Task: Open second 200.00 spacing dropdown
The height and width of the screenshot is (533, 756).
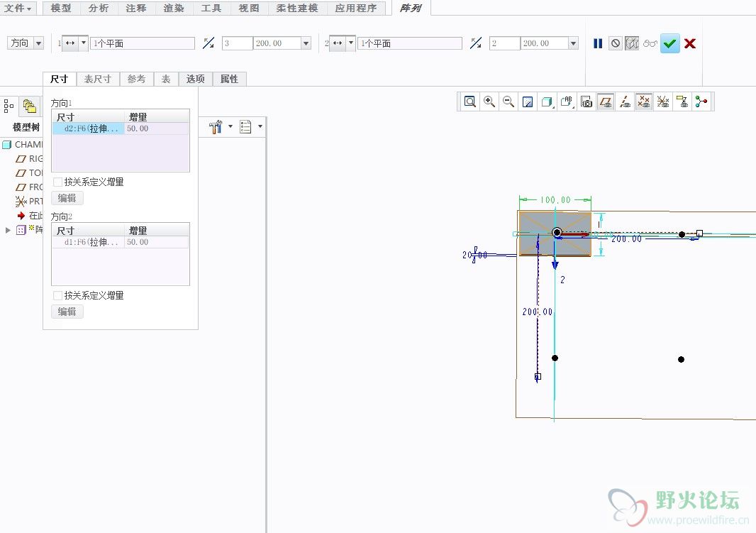Action: [573, 43]
